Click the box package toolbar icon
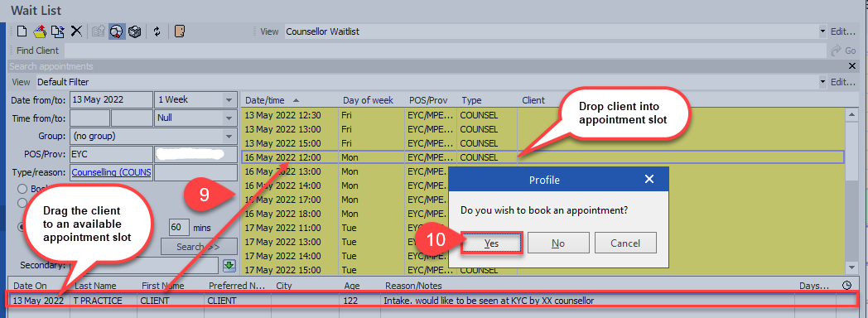The width and height of the screenshot is (868, 318). tap(134, 31)
